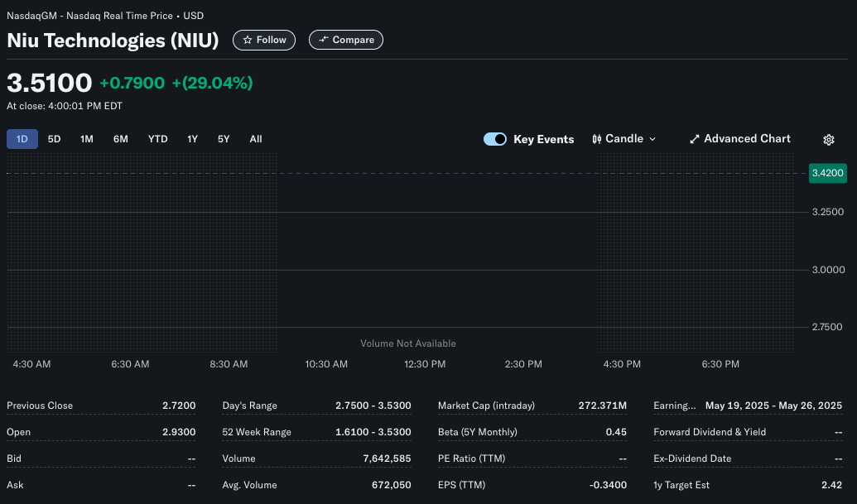857x504 pixels.
Task: Click the 'At close: 4:00:01 PM EDT' timestamp
Action: pos(65,106)
